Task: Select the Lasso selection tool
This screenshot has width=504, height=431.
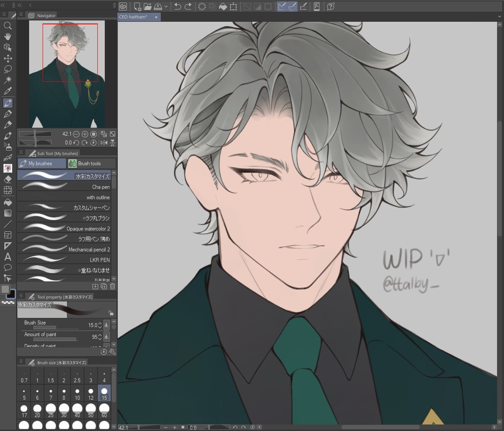Action: tap(8, 69)
